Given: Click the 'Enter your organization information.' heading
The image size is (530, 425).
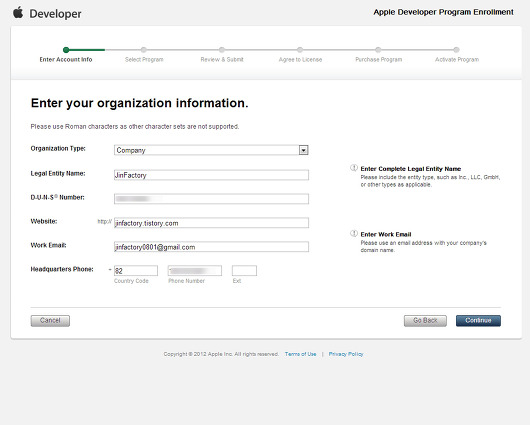Looking at the screenshot, I should point(140,103).
